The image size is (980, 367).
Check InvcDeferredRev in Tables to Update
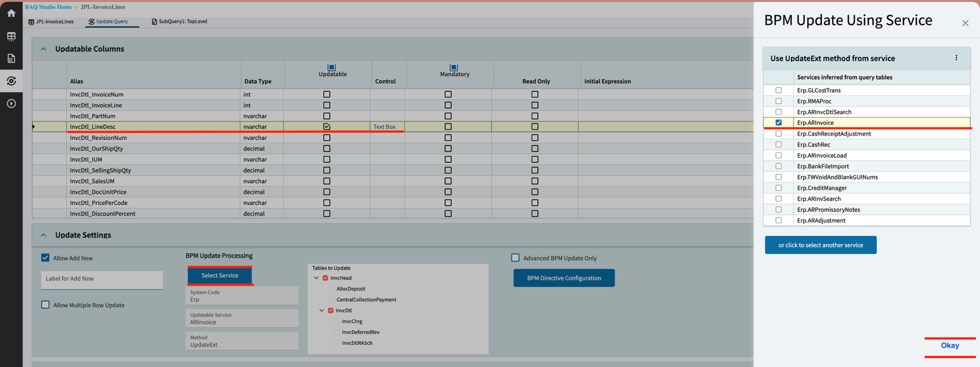point(337,332)
